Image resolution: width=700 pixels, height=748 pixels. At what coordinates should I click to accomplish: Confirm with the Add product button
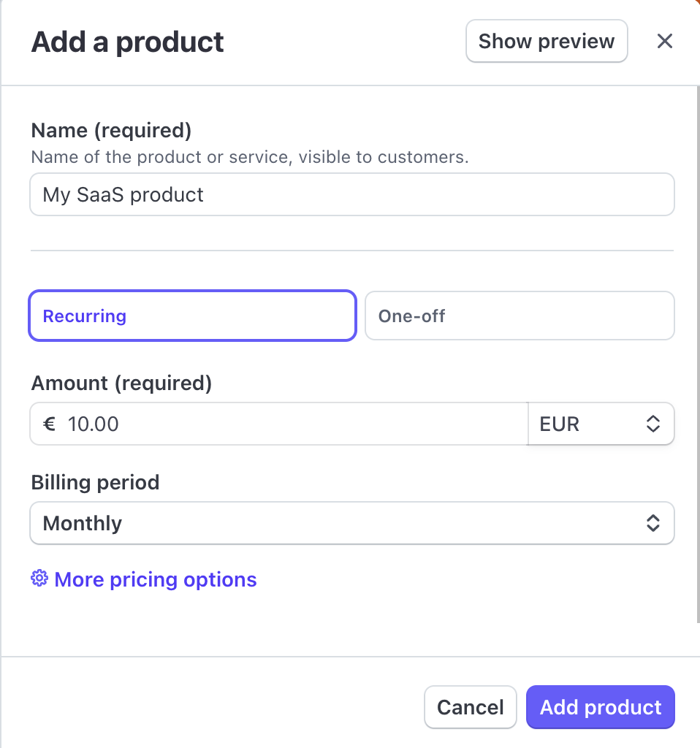600,707
